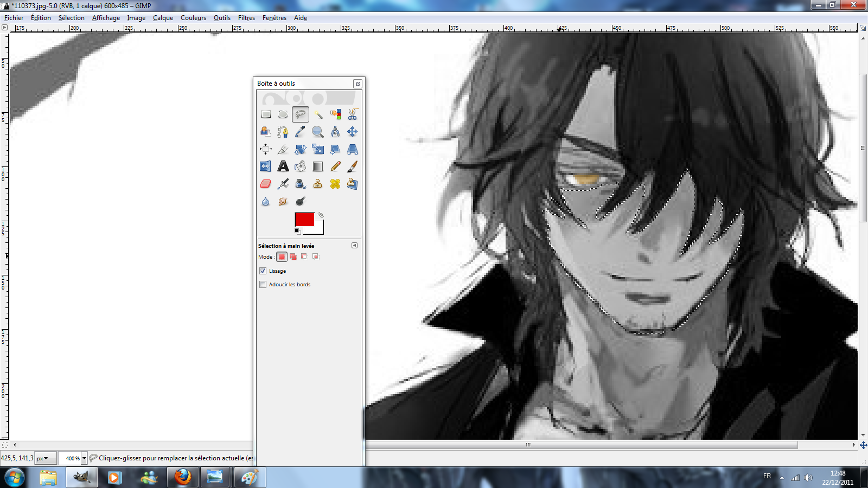Choose Replace current selection mode
868x488 pixels.
point(282,256)
